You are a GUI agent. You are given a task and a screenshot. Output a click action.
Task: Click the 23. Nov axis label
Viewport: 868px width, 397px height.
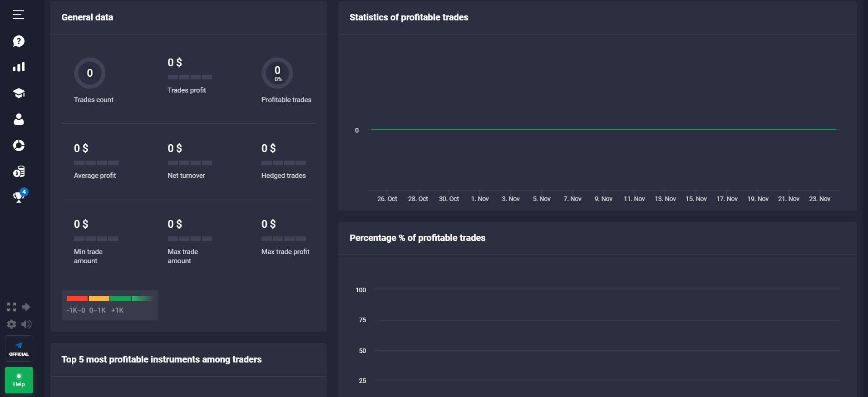[819, 199]
